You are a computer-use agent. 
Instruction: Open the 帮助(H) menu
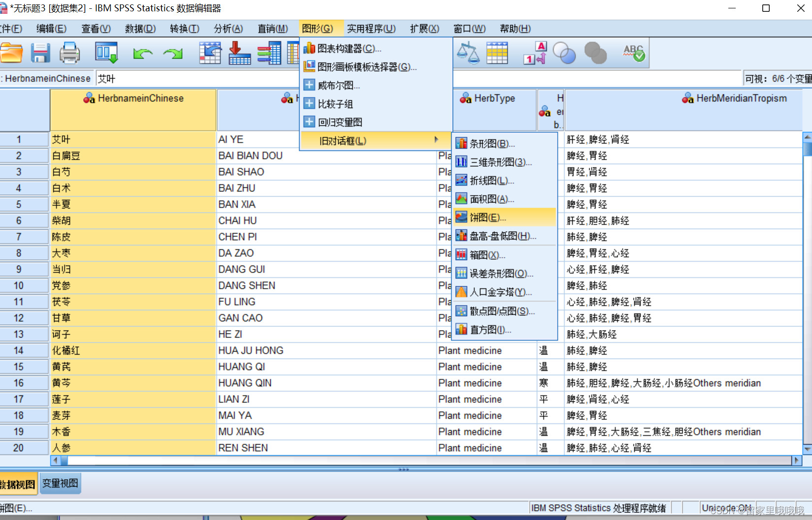pyautogui.click(x=515, y=29)
